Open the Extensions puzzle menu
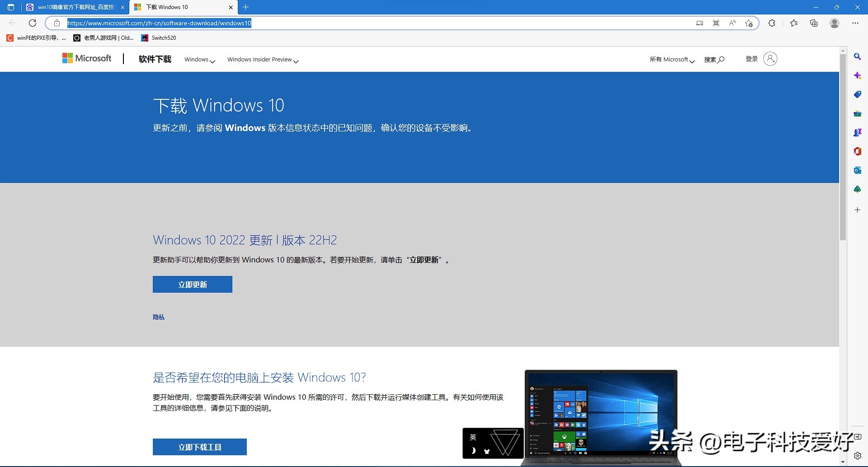Image resolution: width=868 pixels, height=467 pixels. [x=772, y=23]
